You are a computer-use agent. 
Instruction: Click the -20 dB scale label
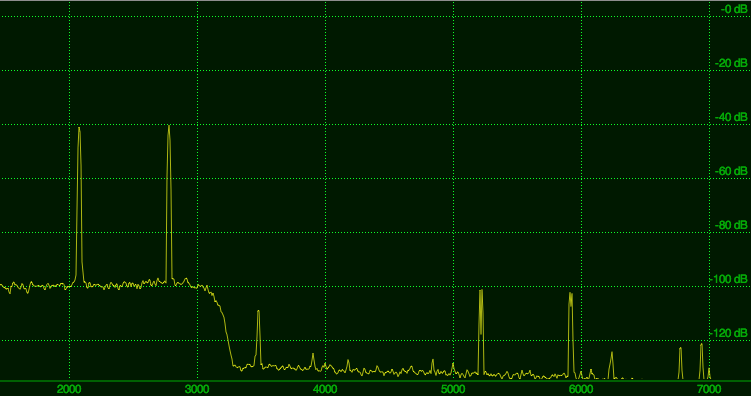731,63
